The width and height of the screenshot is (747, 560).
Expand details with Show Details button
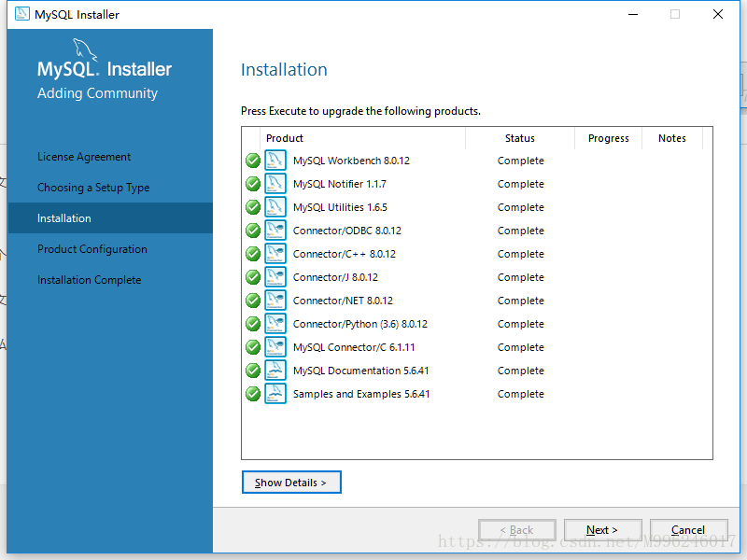291,483
